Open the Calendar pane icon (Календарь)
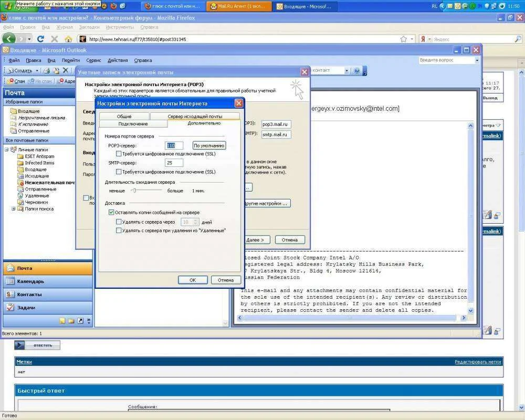 [10, 281]
